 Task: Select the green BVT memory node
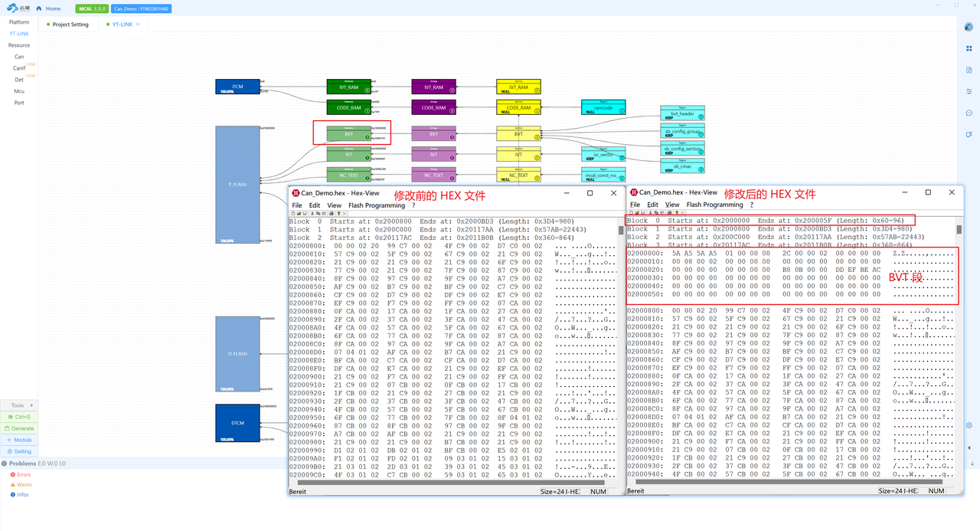pos(348,133)
